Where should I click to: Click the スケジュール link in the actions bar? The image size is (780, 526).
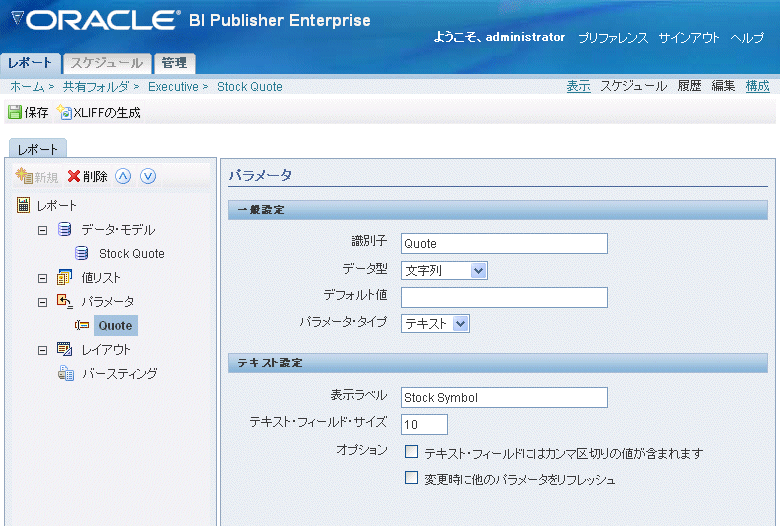633,86
